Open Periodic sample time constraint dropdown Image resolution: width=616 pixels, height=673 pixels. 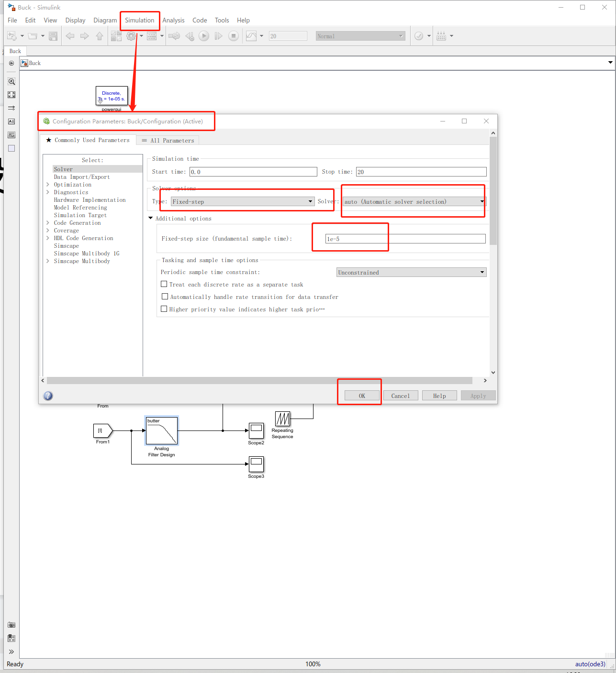click(x=412, y=272)
